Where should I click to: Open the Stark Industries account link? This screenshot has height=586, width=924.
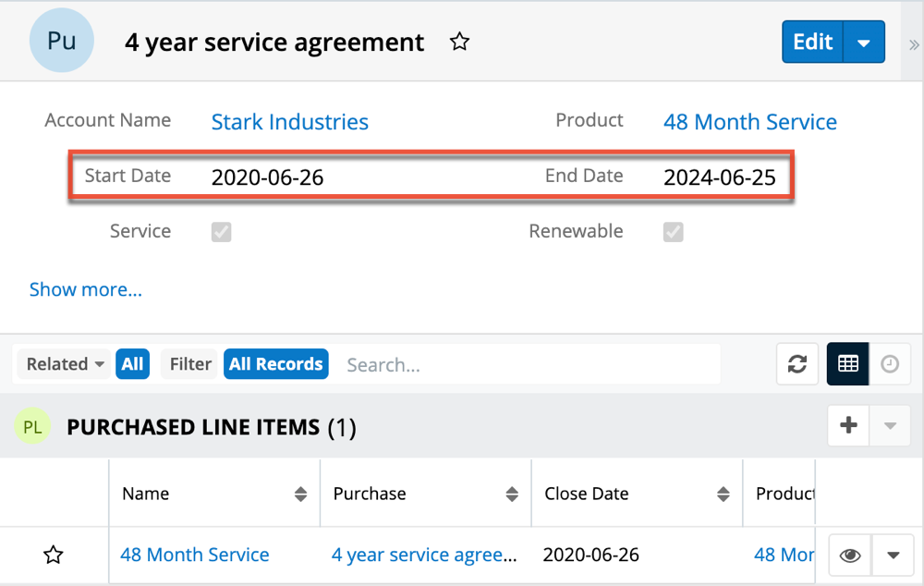pos(289,122)
